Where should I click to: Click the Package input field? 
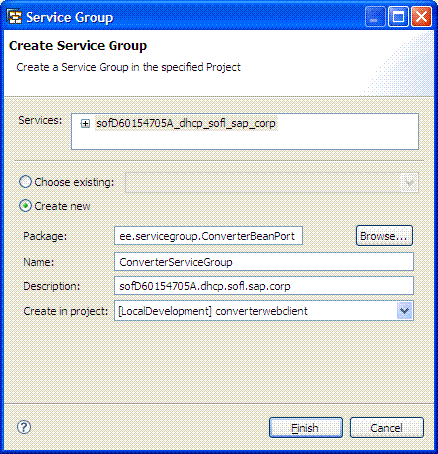pyautogui.click(x=208, y=236)
